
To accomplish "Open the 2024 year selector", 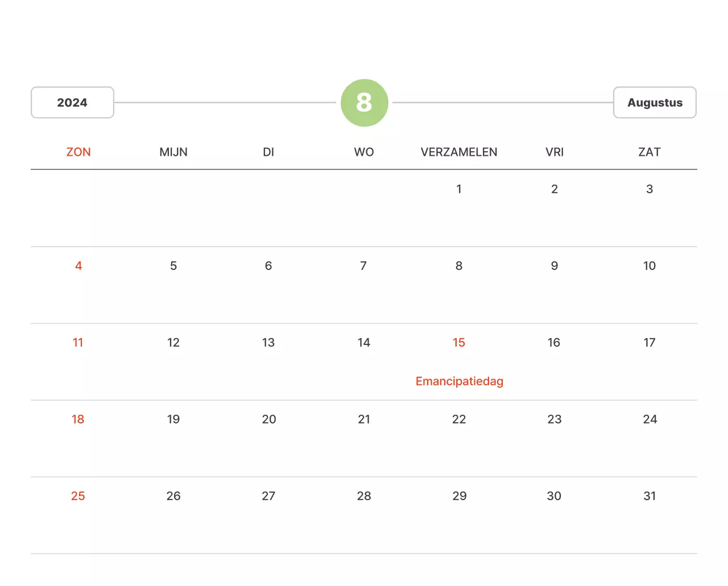I will [72, 103].
